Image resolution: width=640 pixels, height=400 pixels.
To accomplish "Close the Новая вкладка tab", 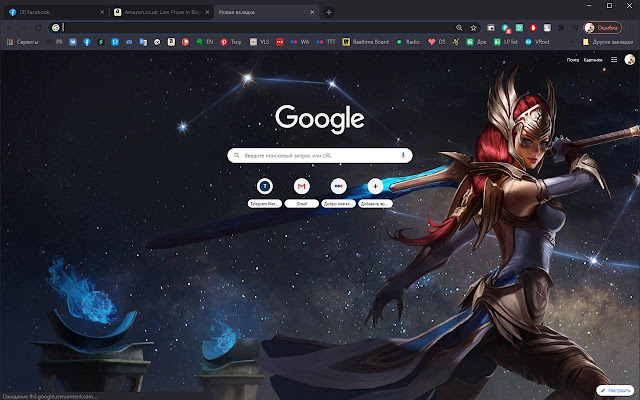I will click(x=312, y=12).
